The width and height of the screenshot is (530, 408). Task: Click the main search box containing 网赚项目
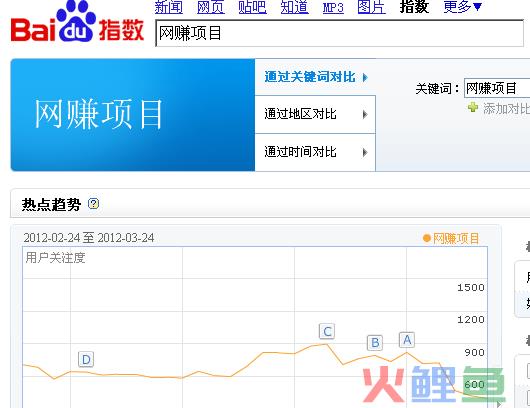click(339, 33)
